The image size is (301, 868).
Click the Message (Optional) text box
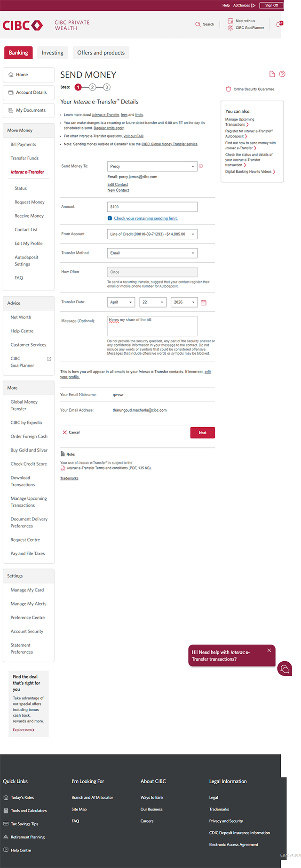(152, 326)
